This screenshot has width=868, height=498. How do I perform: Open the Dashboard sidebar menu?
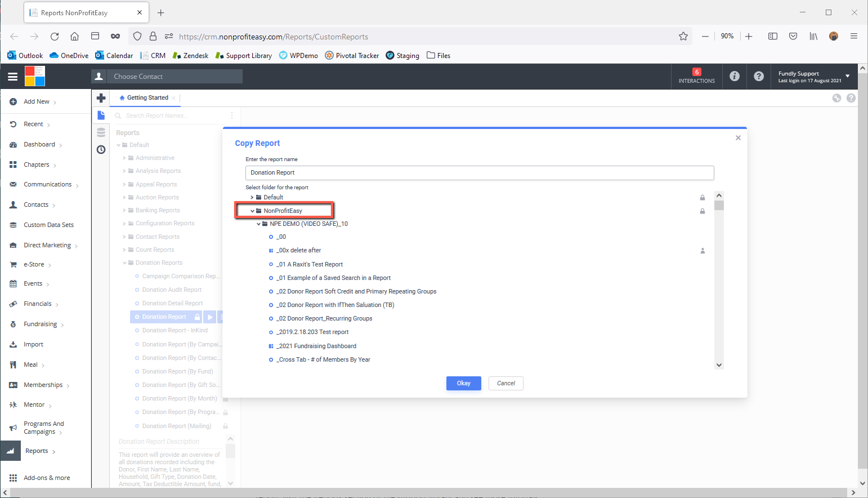[39, 145]
